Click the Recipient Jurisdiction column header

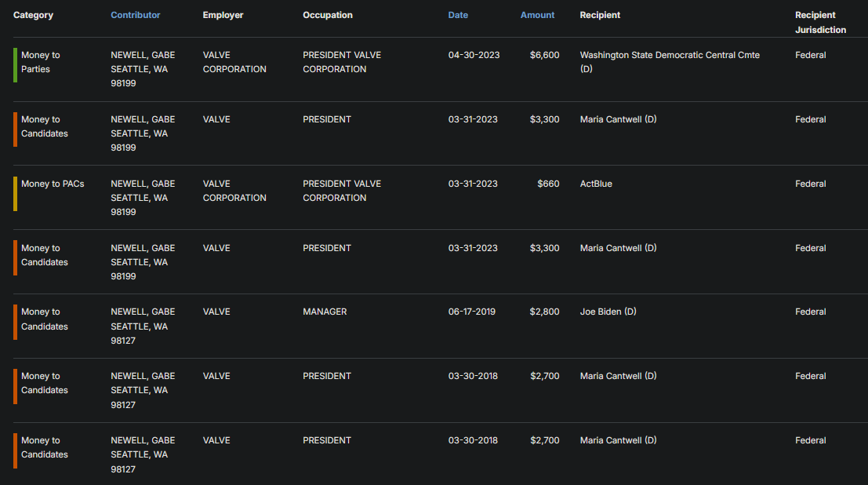820,22
